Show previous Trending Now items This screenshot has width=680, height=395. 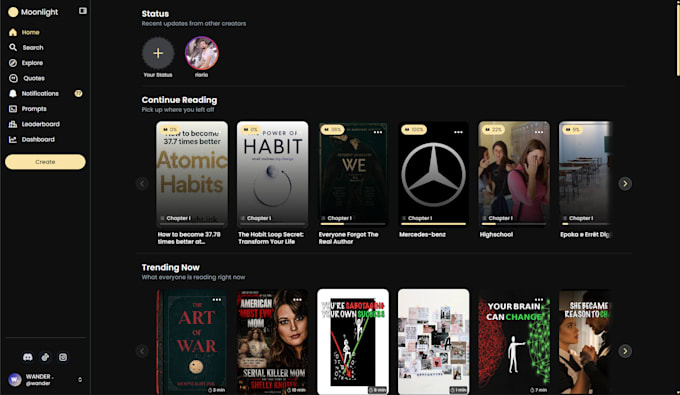click(x=142, y=351)
